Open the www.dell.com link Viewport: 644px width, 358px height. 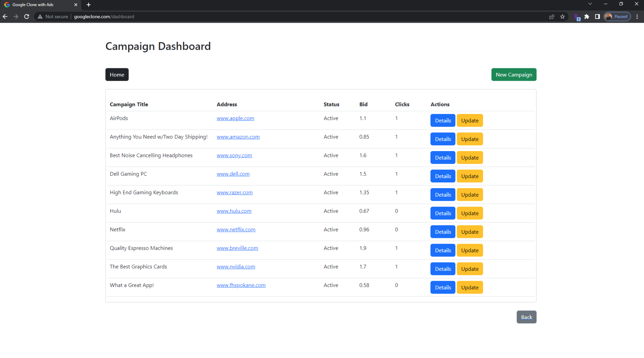pos(233,174)
